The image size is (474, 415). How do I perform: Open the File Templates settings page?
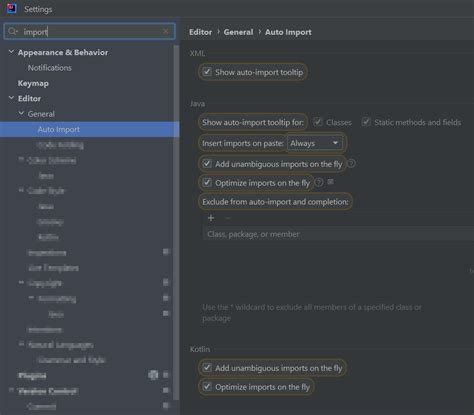(53, 268)
